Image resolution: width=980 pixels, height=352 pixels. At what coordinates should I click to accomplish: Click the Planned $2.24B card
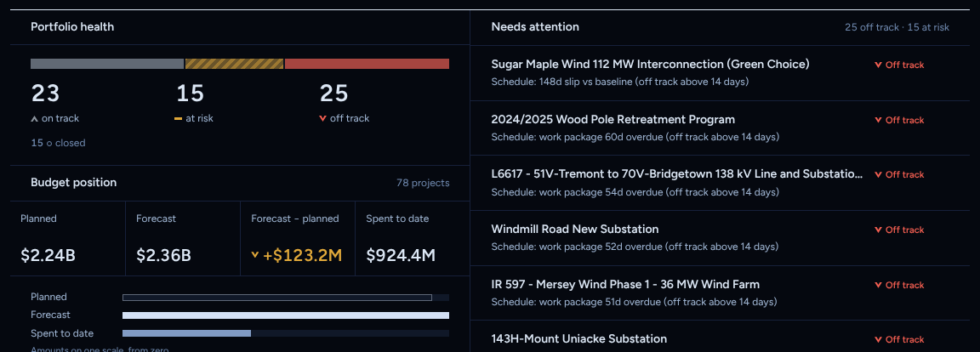(67, 238)
